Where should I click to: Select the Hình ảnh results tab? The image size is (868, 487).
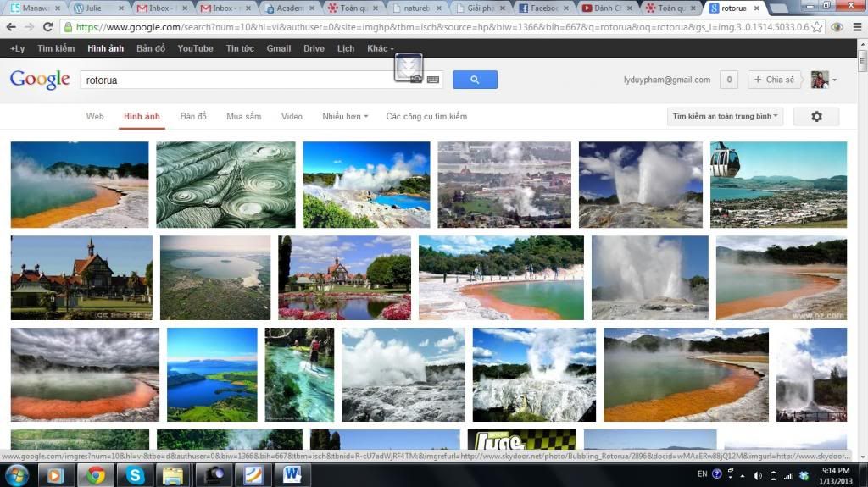point(142,116)
